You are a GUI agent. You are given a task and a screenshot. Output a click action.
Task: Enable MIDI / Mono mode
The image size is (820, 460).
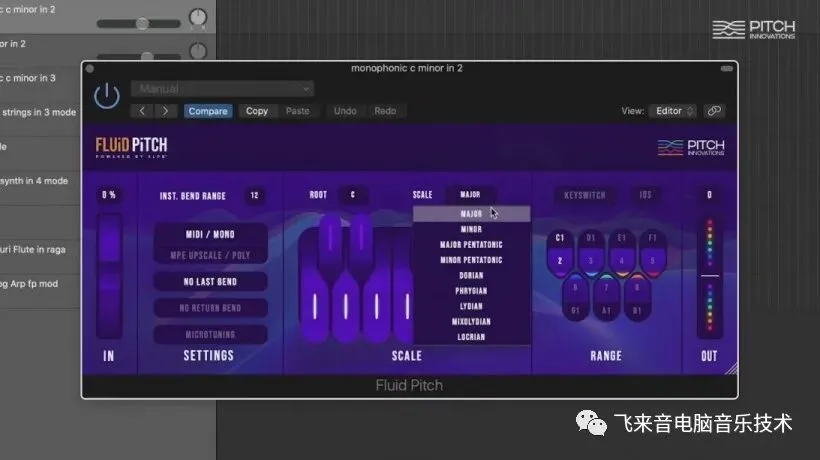tap(210, 234)
